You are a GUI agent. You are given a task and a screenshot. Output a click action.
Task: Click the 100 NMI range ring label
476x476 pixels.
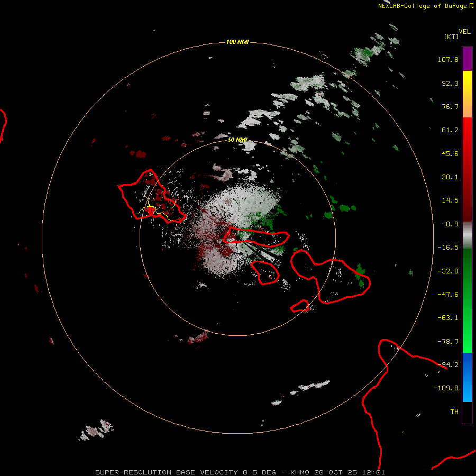click(237, 42)
